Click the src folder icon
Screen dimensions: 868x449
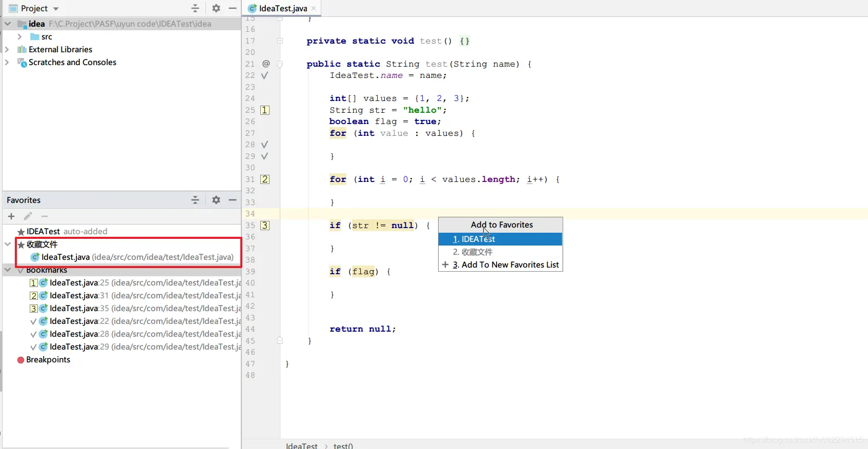click(x=35, y=37)
